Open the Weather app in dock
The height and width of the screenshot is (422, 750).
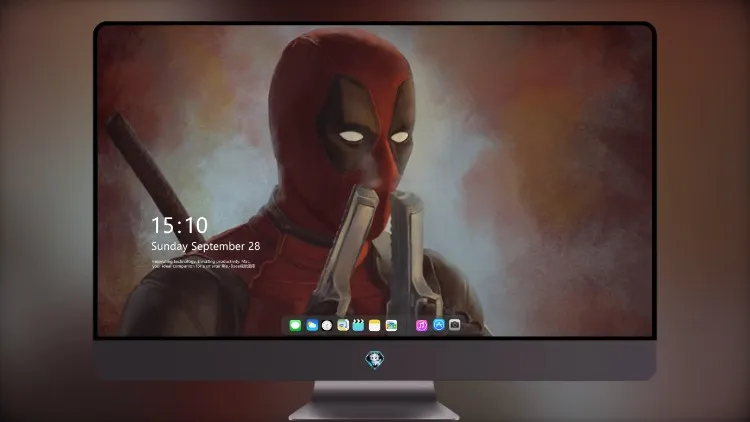pyautogui.click(x=312, y=325)
